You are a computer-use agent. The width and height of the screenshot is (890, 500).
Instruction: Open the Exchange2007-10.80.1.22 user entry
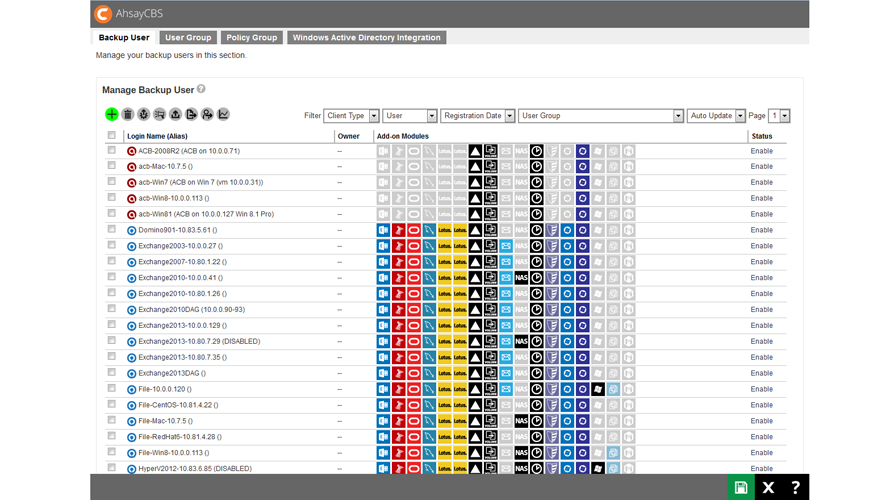point(183,262)
